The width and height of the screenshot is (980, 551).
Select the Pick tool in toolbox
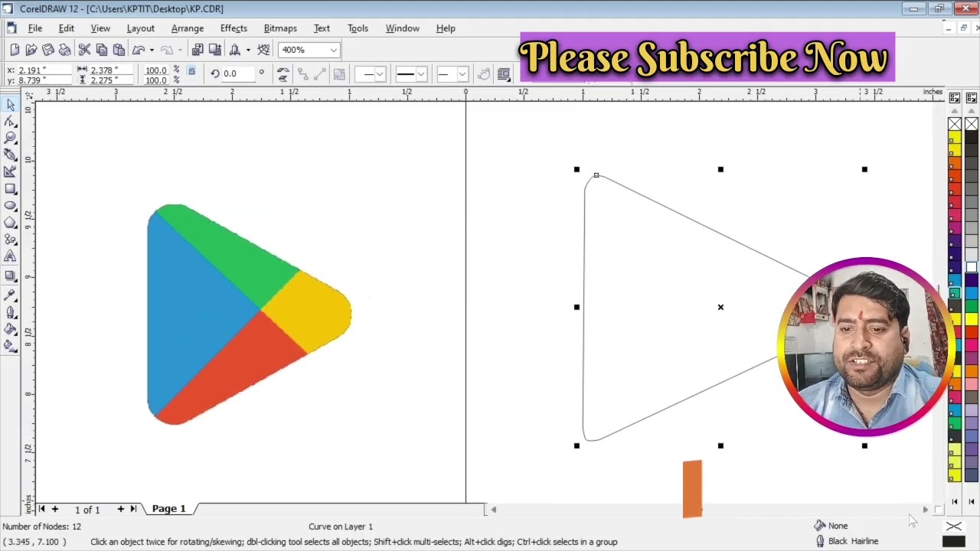10,105
